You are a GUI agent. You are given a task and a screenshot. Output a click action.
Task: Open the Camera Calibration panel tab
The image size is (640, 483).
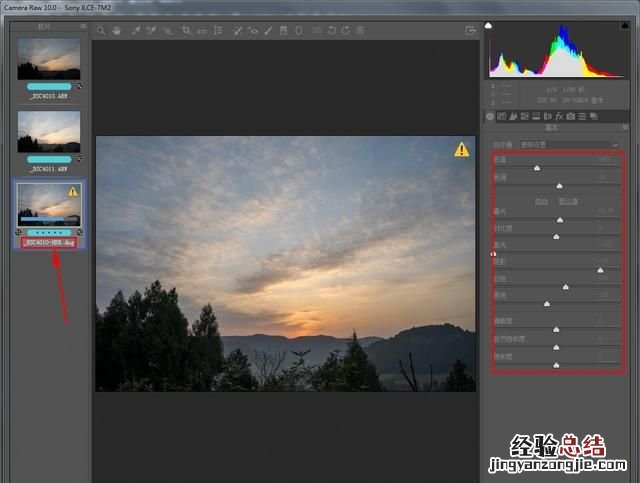571,117
